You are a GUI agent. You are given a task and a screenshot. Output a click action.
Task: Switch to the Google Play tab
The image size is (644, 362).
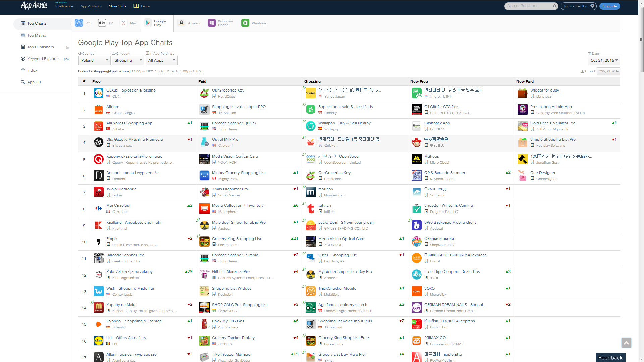pos(157,23)
